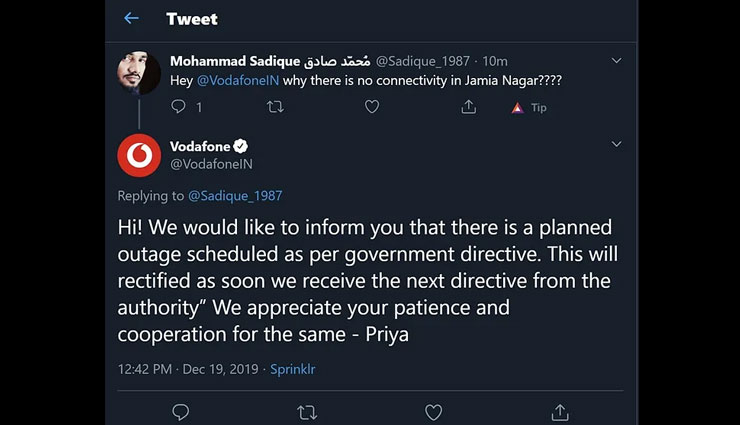Expand options chevron on Sadique's tweet
The height and width of the screenshot is (425, 740).
(616, 61)
